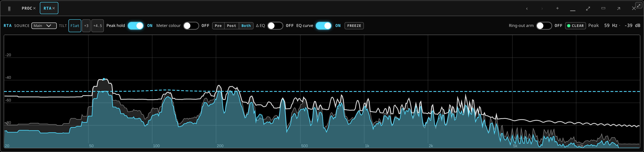The height and width of the screenshot is (152, 644).
Task: Close the PROC tab with its X
Action: point(34,8)
